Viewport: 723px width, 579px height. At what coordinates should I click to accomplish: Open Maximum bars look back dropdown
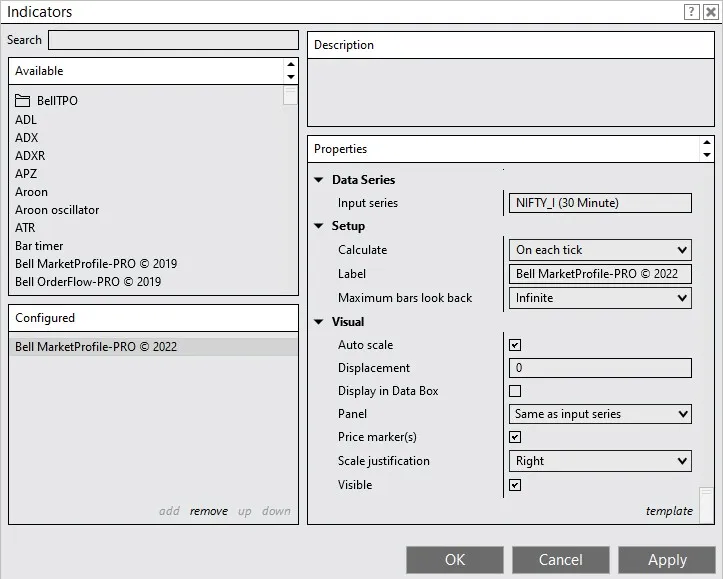pos(600,298)
